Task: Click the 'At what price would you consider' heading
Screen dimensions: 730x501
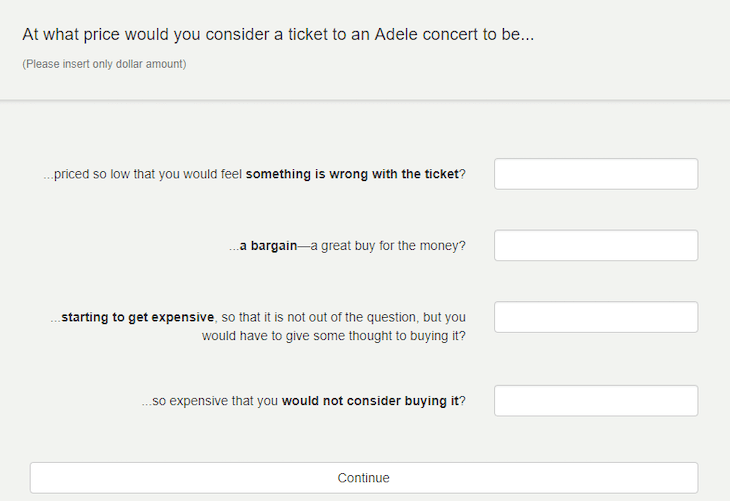Action: pyautogui.click(x=278, y=34)
